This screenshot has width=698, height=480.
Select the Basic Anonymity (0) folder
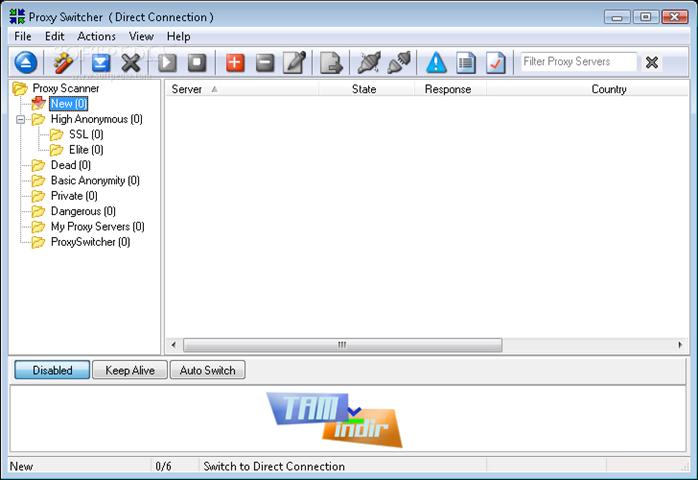pyautogui.click(x=95, y=180)
